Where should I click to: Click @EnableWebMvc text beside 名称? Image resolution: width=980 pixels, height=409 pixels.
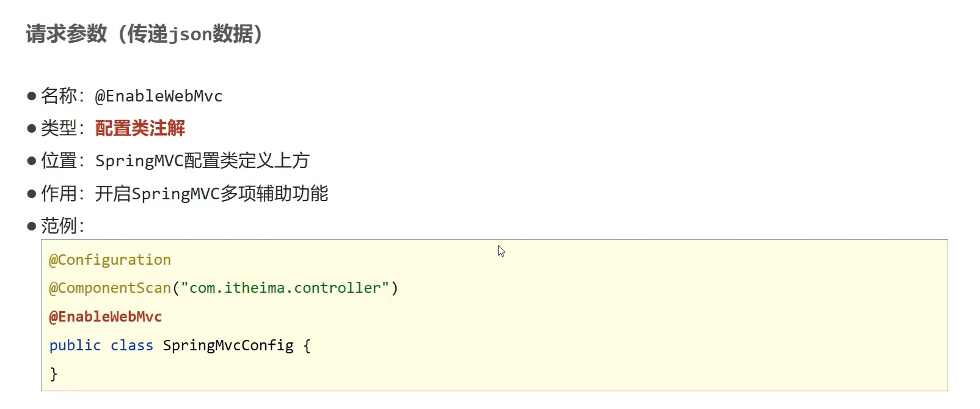pos(159,96)
